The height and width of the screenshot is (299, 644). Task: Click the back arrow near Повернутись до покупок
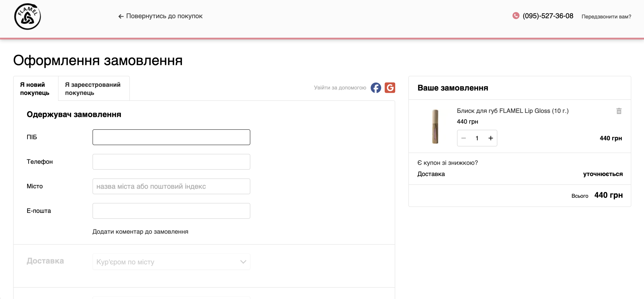[121, 16]
